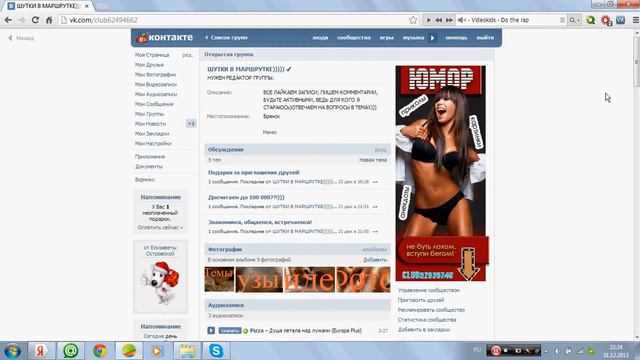The width and height of the screenshot is (640, 360).
Task: Open the Chrome hamburger menu
Action: [x=636, y=20]
